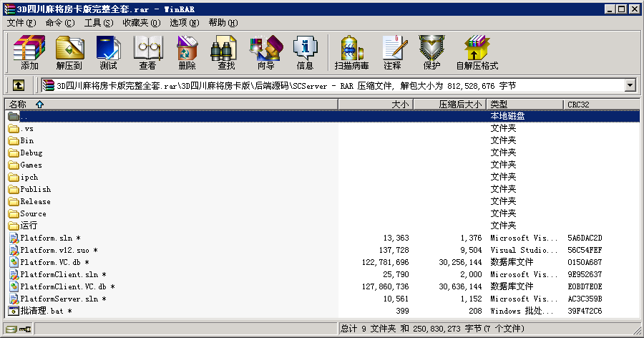Select the Source folder in list
This screenshot has width=644, height=338.
coord(33,213)
